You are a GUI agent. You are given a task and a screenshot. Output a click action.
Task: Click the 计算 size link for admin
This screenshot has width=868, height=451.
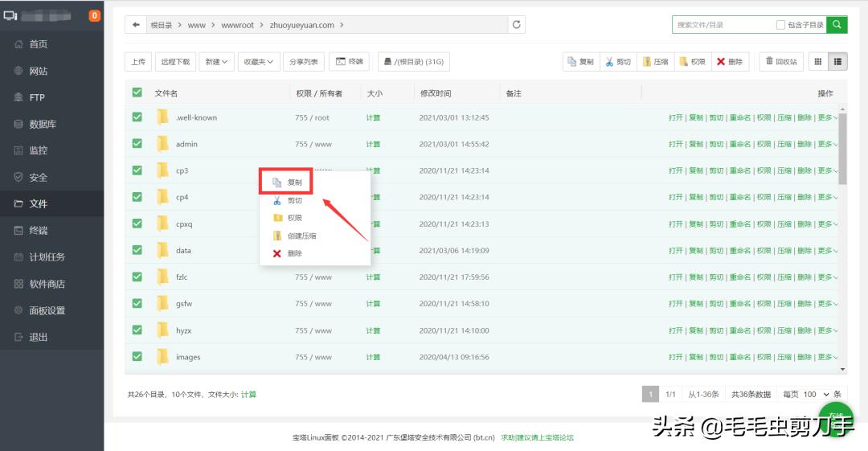click(373, 144)
